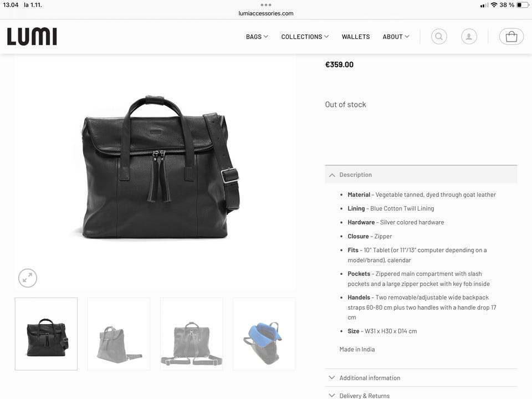Open the shopping bag cart icon

(x=511, y=37)
